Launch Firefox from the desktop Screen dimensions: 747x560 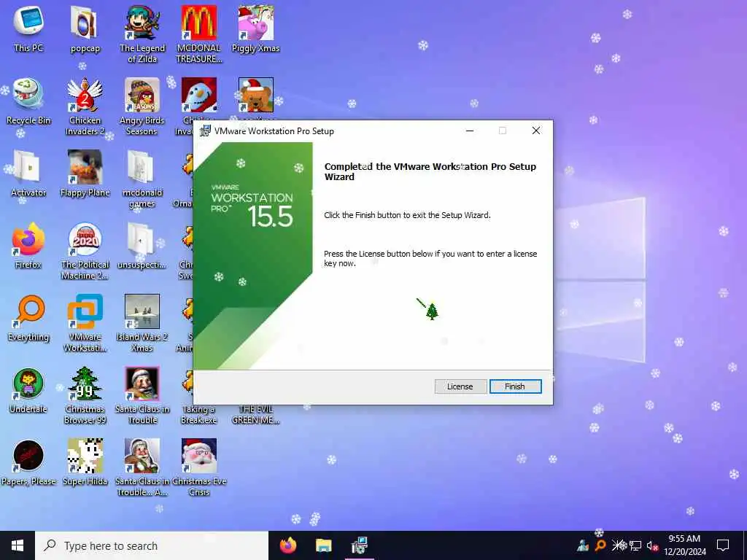[28, 246]
